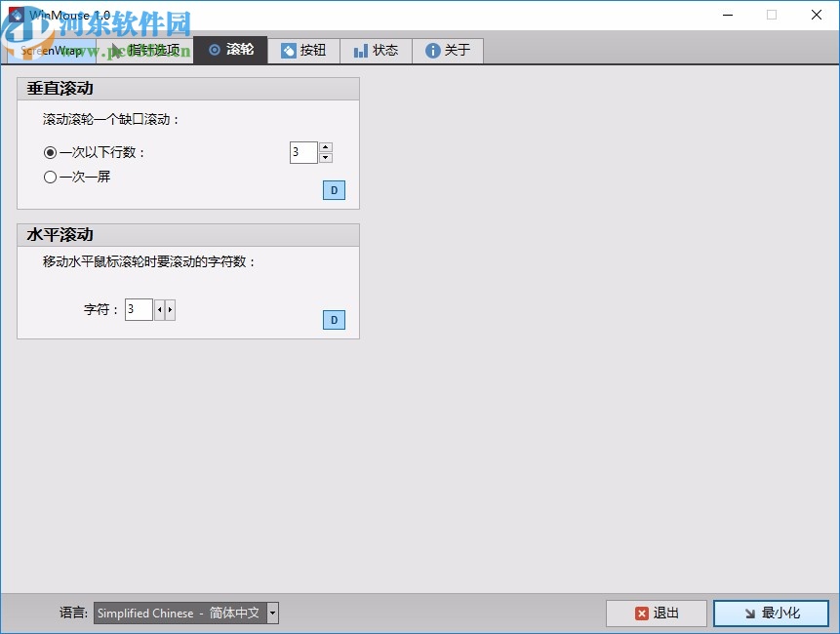The width and height of the screenshot is (840, 634).
Task: Select the 一次以下行数 radio button
Action: (x=51, y=152)
